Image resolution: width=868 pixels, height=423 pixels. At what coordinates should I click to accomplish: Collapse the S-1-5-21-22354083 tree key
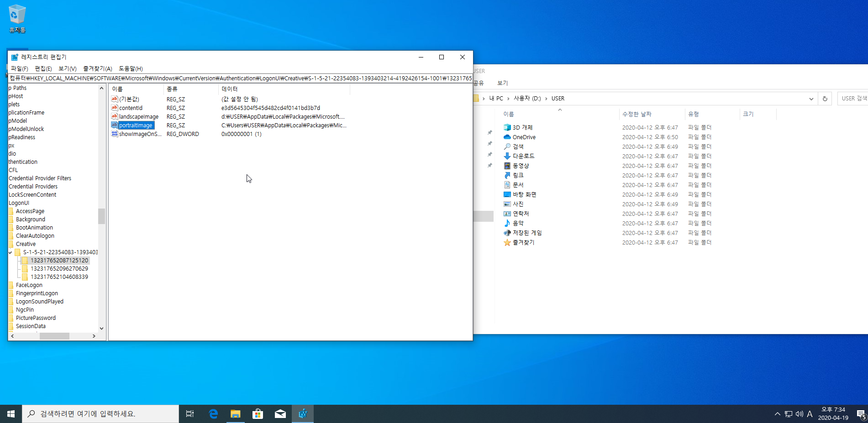11,252
